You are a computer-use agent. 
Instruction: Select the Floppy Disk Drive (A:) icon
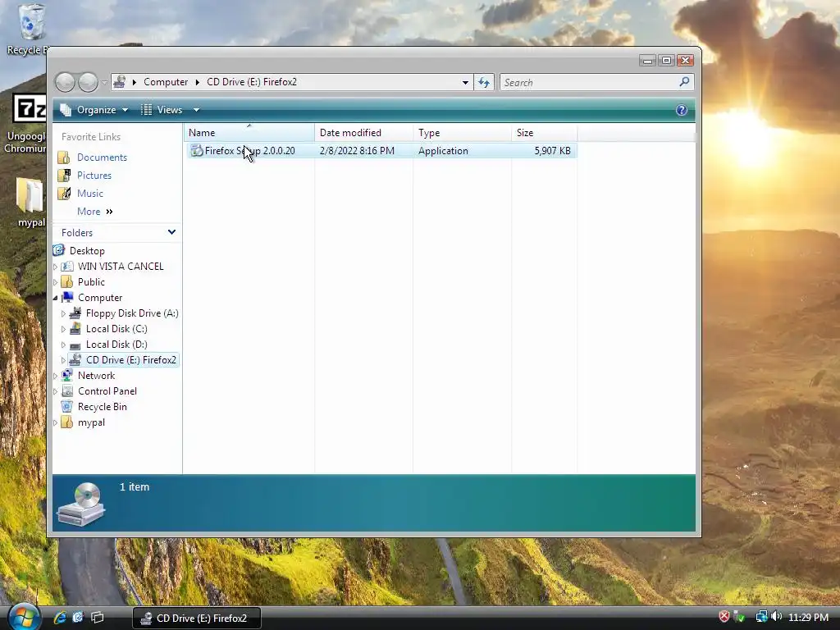(75, 313)
